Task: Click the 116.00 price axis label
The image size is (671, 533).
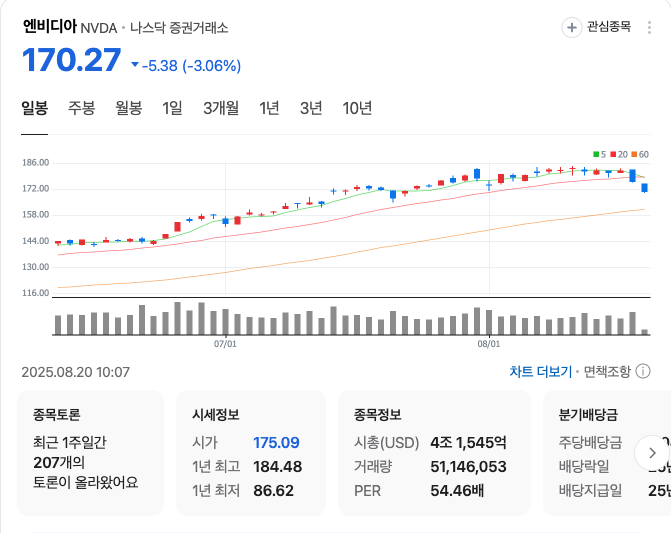Action: pyautogui.click(x=36, y=293)
